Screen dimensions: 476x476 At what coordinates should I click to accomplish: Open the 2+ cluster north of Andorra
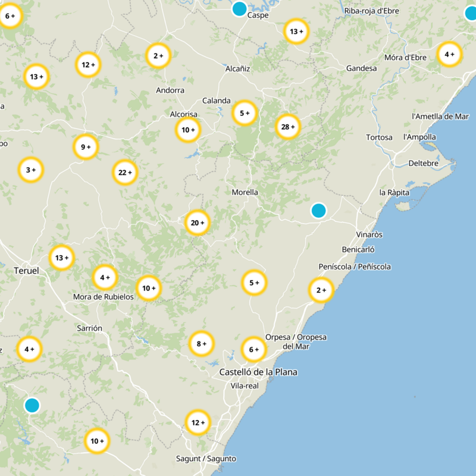click(x=158, y=56)
